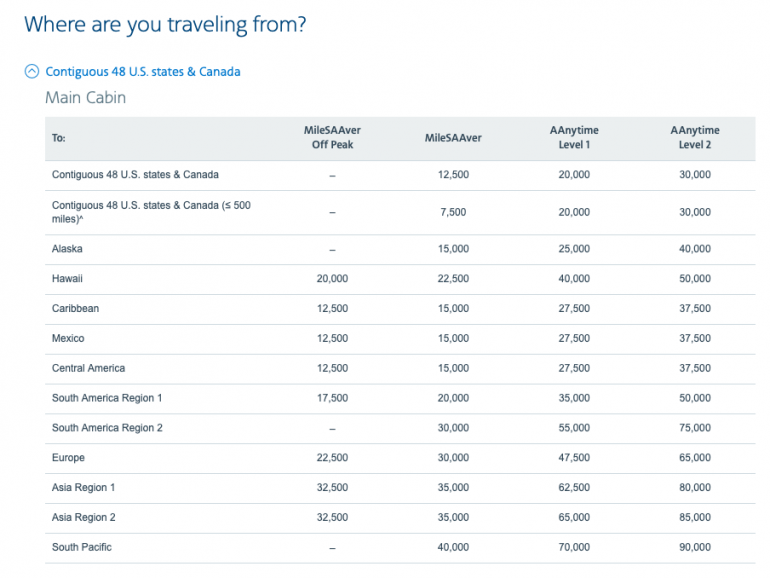This screenshot has height=578, width=770.
Task: Select the Central America row label
Action: [88, 368]
